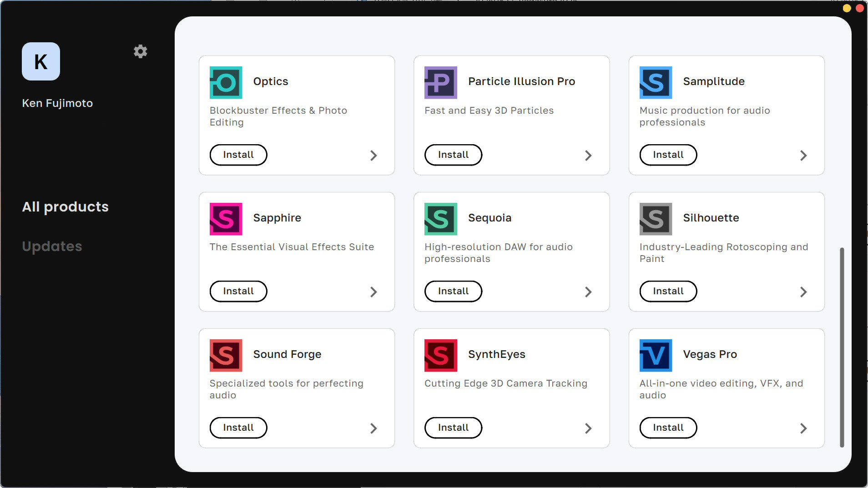Click the Silhouette title text
The image size is (868, 488).
click(711, 218)
